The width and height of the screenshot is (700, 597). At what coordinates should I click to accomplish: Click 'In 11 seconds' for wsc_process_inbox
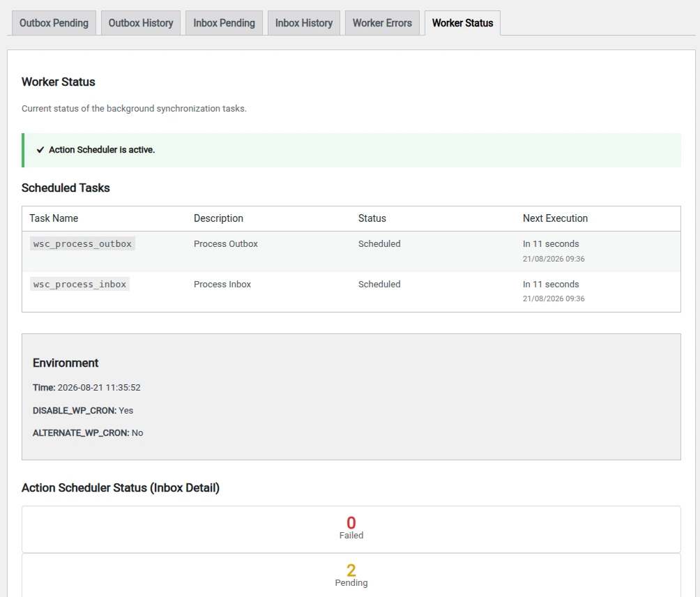click(x=551, y=285)
